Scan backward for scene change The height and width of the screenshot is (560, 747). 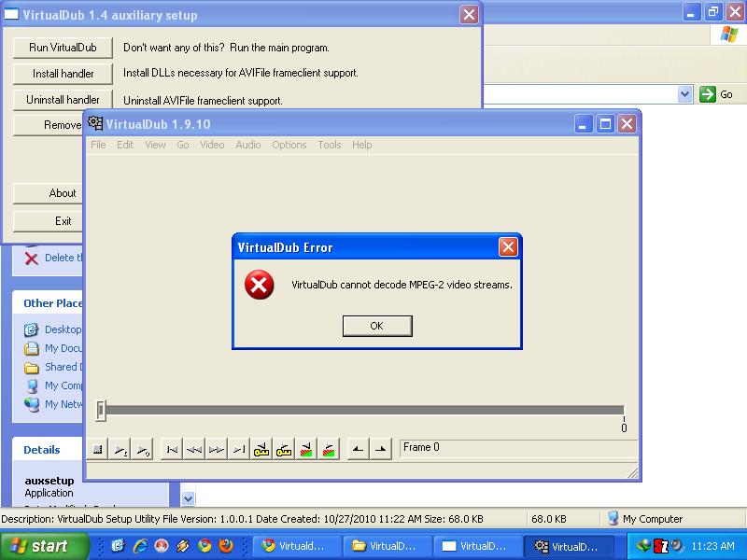pos(306,449)
